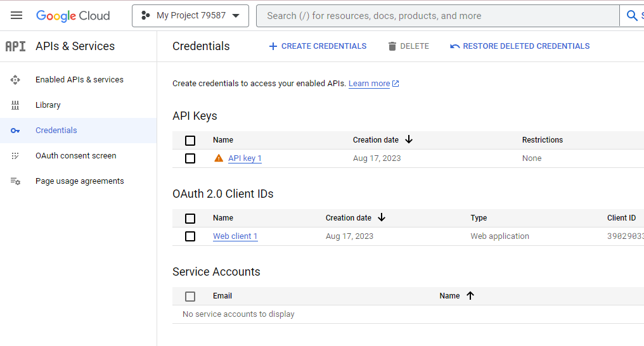This screenshot has width=644, height=346.
Task: Toggle the Service Accounts header checkbox
Action: 190,297
